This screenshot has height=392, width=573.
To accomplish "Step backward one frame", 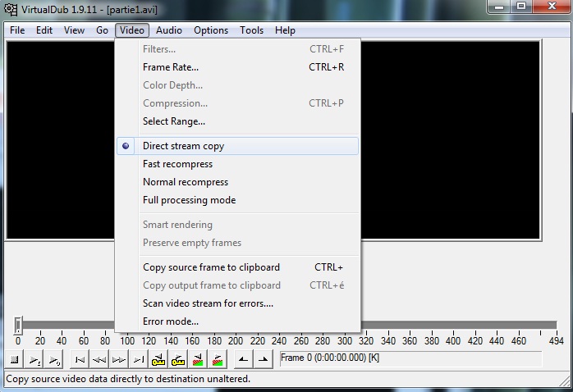I will [99, 359].
